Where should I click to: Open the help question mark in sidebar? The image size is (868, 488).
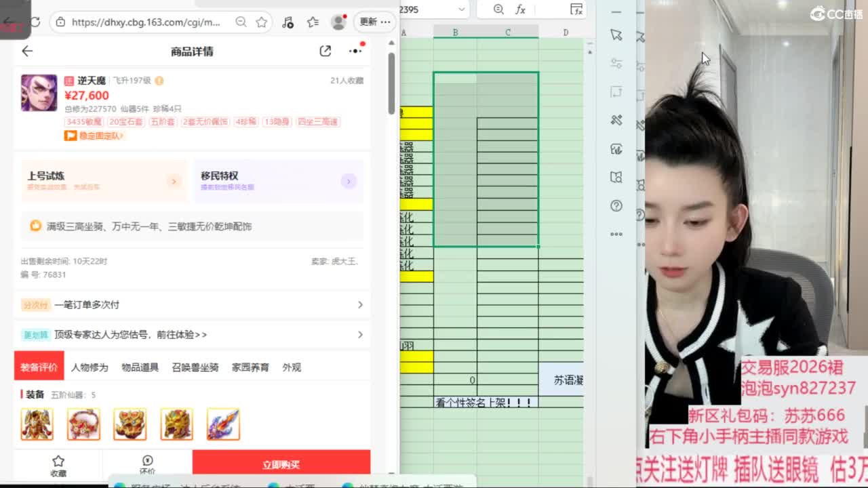[x=616, y=205]
